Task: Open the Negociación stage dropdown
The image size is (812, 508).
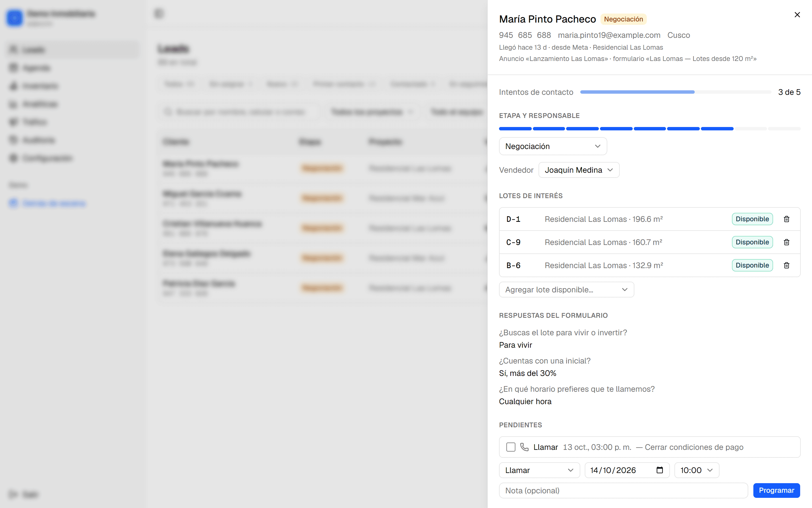Action: (x=553, y=146)
